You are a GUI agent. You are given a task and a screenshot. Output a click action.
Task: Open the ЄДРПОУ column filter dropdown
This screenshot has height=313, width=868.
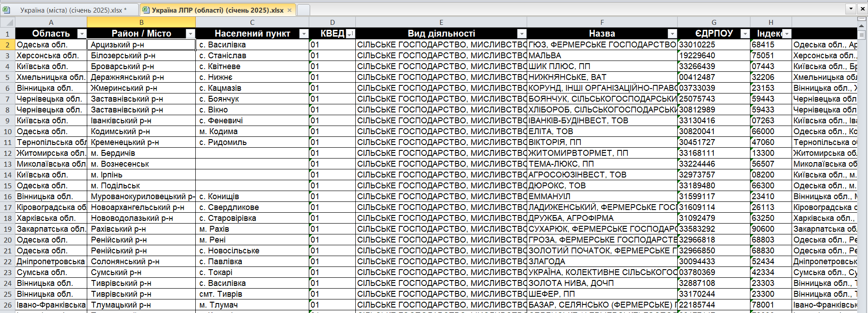tap(745, 34)
